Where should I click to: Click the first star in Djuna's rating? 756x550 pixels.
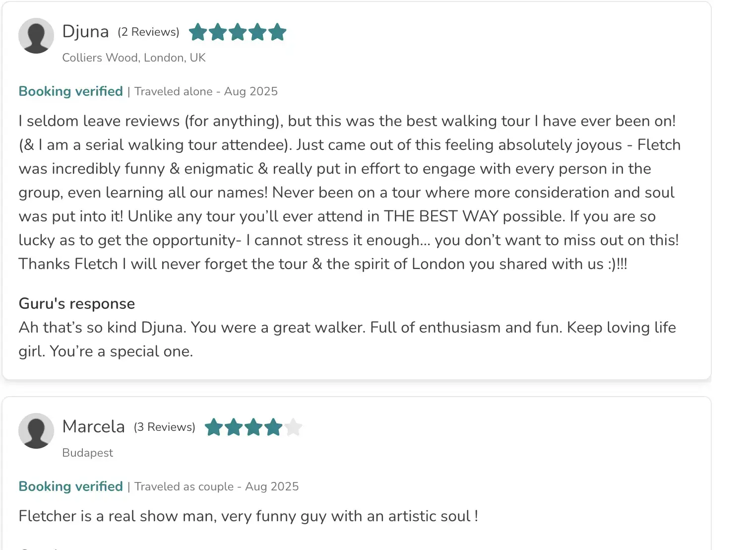198,32
